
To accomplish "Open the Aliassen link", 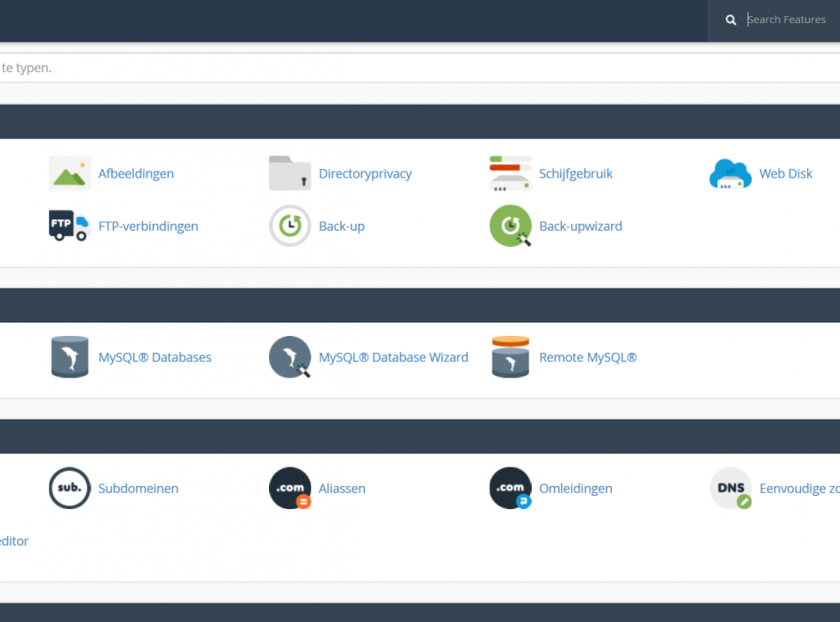I will point(343,489).
